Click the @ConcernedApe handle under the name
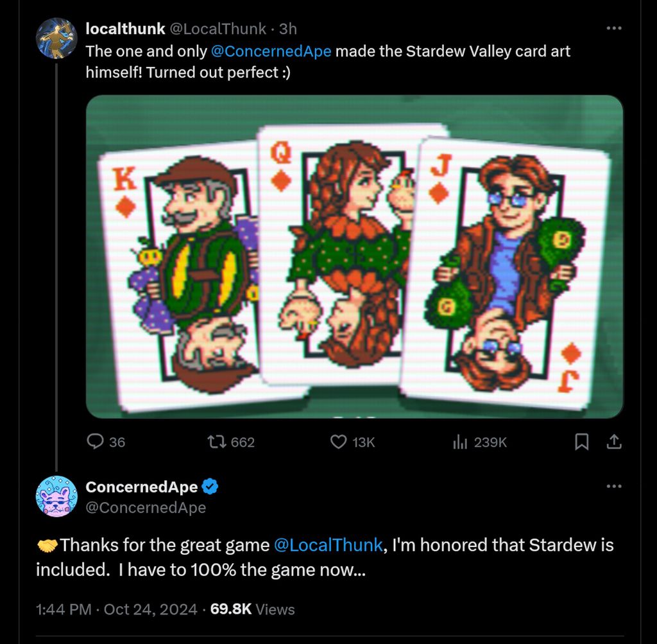Image resolution: width=657 pixels, height=644 pixels. pos(144,507)
